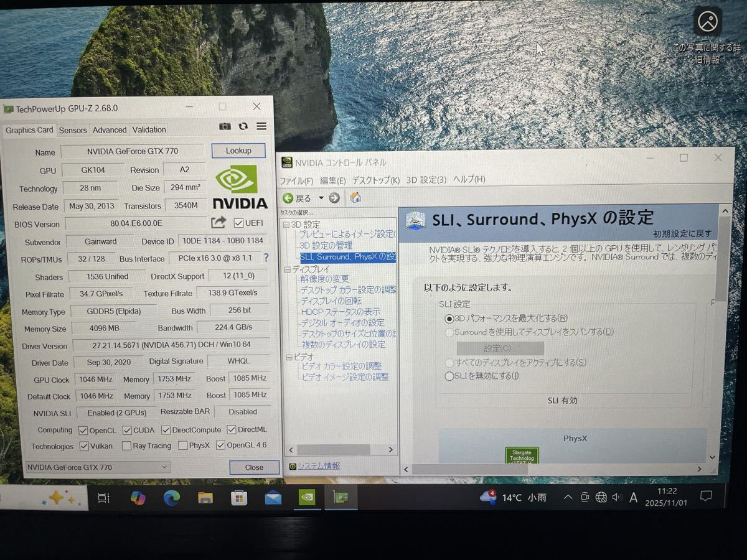Open the Mail app from the taskbar

tap(273, 498)
